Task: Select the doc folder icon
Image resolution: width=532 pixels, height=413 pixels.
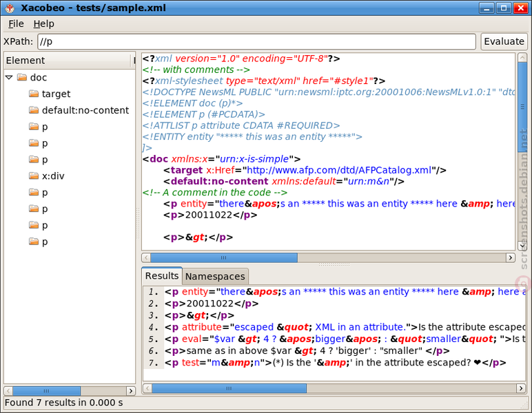Action: tap(22, 78)
